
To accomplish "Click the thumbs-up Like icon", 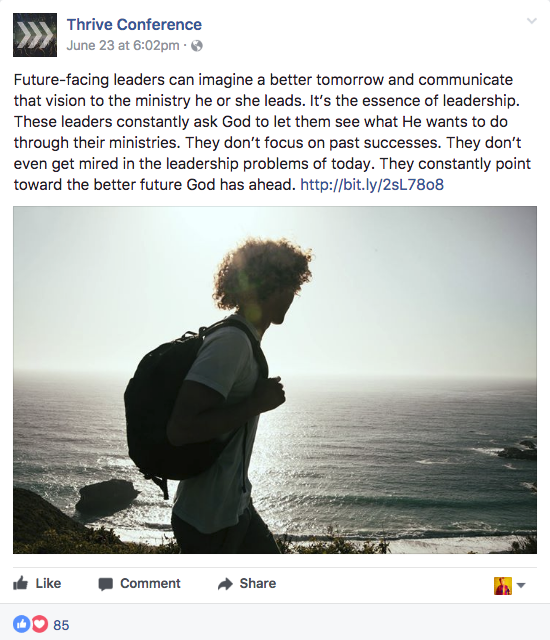I will 20,583.
